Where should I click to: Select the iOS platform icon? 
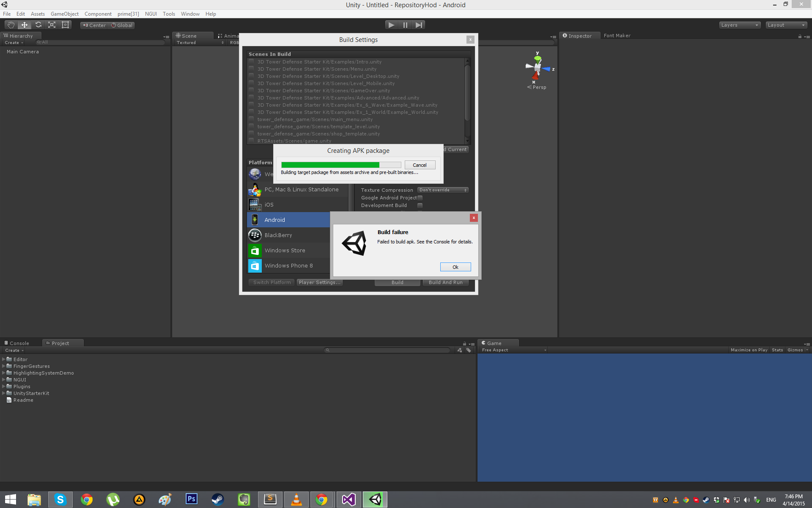point(255,205)
